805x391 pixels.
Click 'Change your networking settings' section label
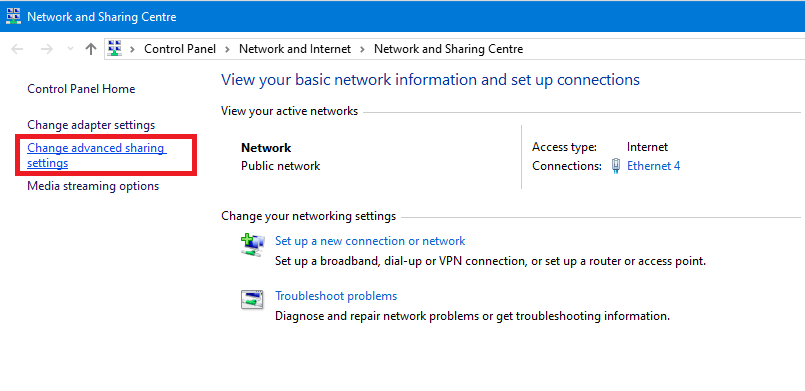[309, 216]
